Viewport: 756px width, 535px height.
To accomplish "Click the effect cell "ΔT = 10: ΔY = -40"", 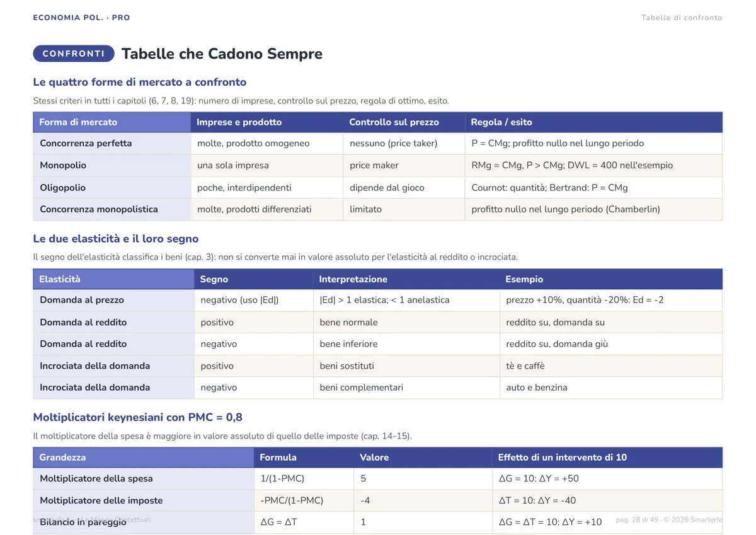I will click(607, 500).
